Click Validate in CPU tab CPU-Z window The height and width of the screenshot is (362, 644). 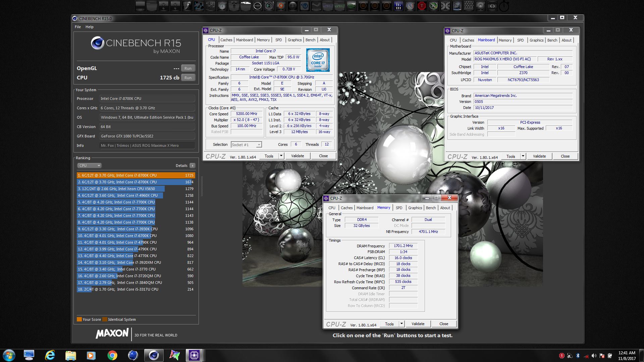click(x=298, y=156)
